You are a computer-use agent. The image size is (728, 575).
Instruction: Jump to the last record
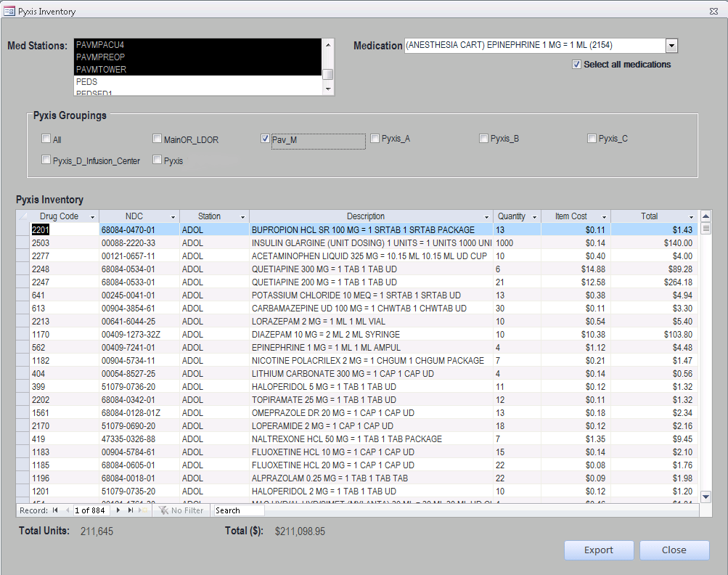(x=131, y=510)
